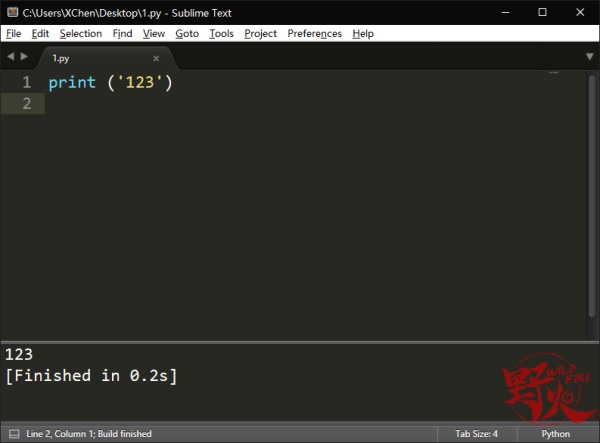Click the '123' string in code
Screen dimensions: 600x443
[140, 83]
